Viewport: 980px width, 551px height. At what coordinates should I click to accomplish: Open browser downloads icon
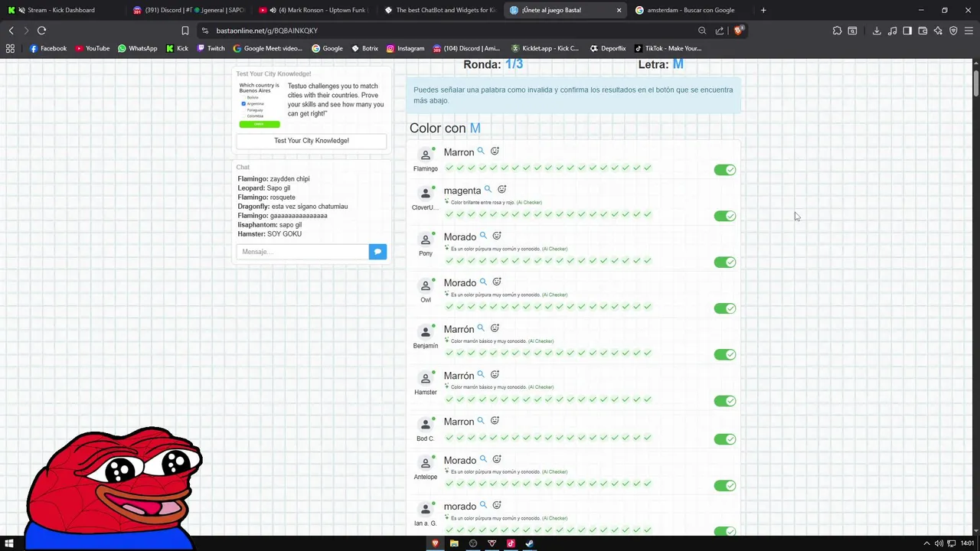coord(877,31)
